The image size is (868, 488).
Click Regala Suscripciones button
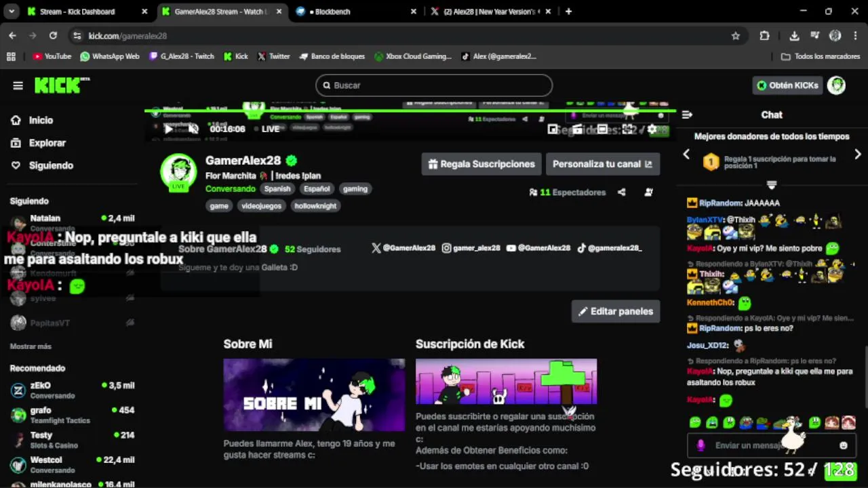pyautogui.click(x=481, y=164)
